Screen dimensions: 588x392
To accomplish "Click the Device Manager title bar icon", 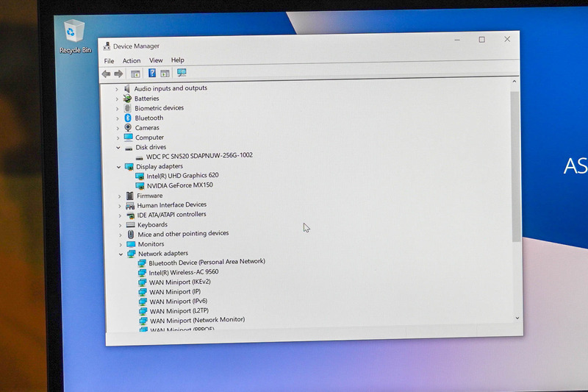I will (107, 46).
